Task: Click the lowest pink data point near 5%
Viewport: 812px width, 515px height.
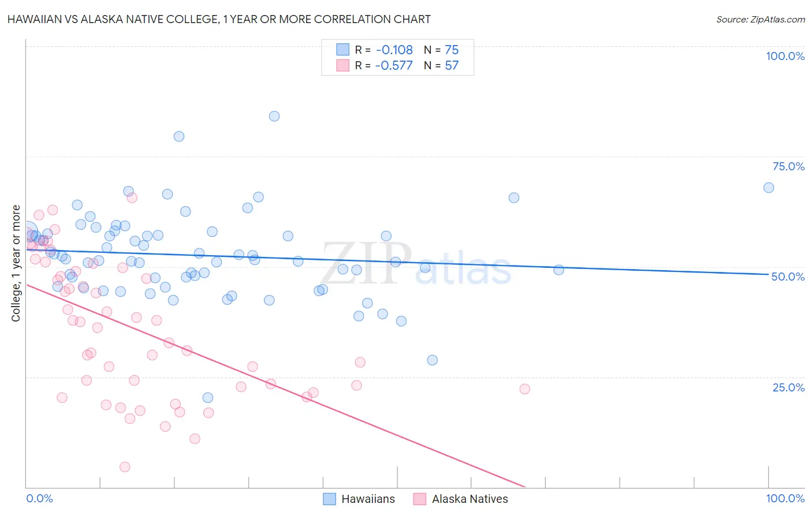Action: pos(125,467)
